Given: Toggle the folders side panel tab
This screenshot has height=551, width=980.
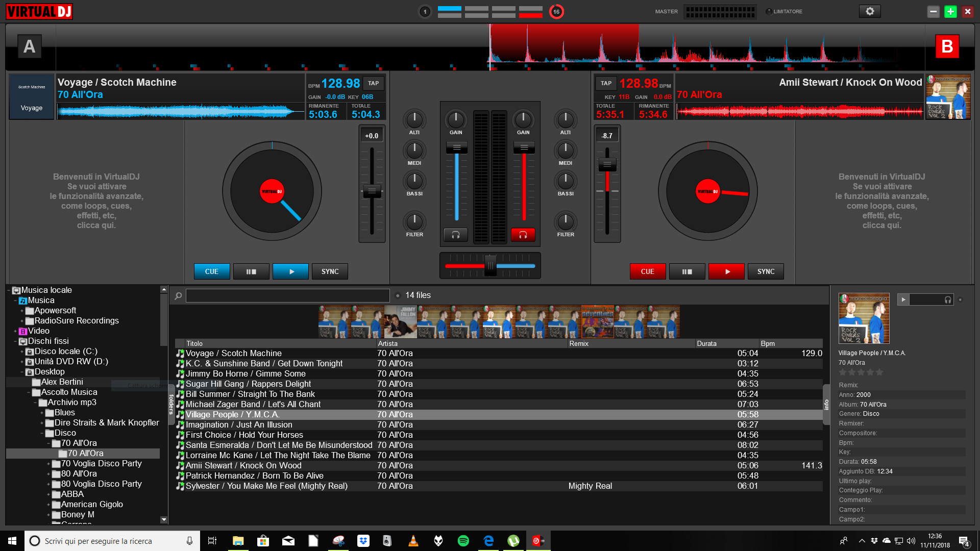Looking at the screenshot, I should coord(171,404).
